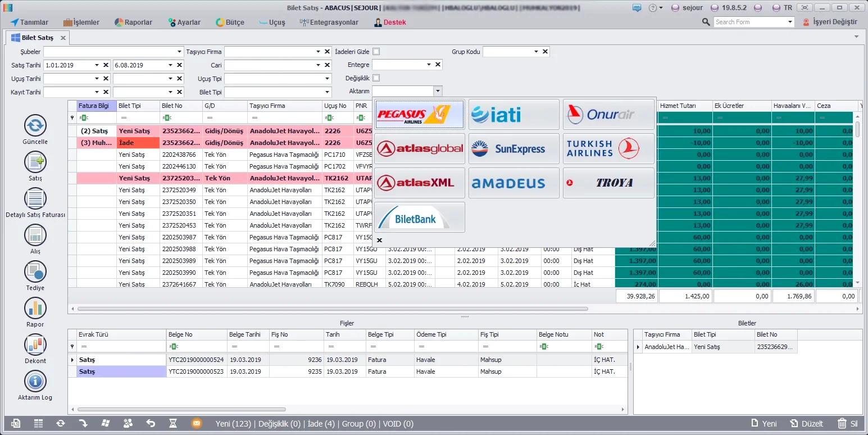The height and width of the screenshot is (435, 868).
Task: Choose the atlasglobal tile
Action: click(420, 148)
